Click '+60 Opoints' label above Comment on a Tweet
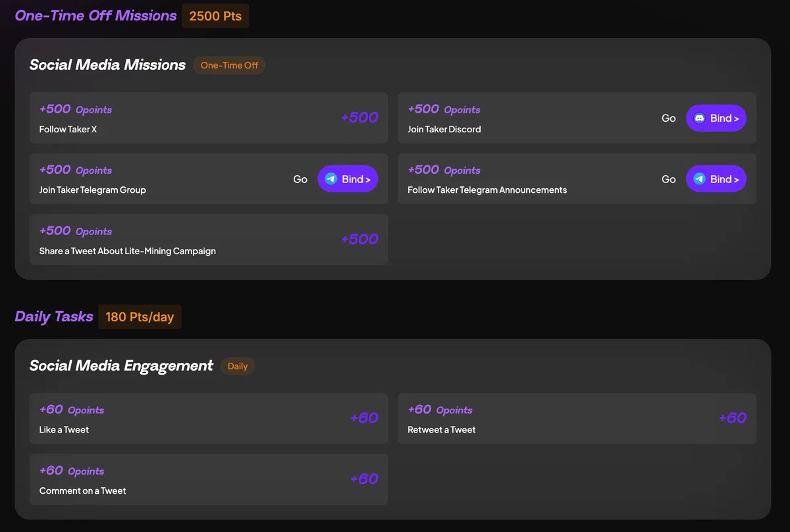Screen dimensions: 790x532 pyautogui.click(x=72, y=471)
